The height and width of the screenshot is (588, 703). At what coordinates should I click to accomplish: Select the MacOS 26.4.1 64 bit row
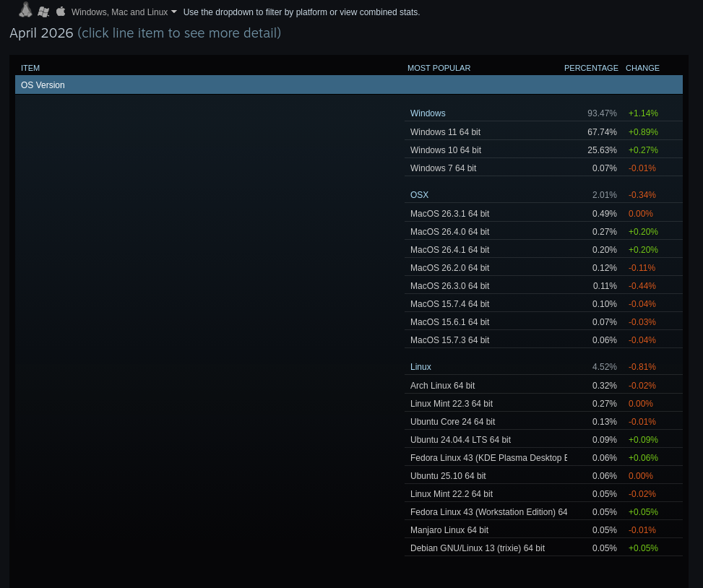click(543, 250)
